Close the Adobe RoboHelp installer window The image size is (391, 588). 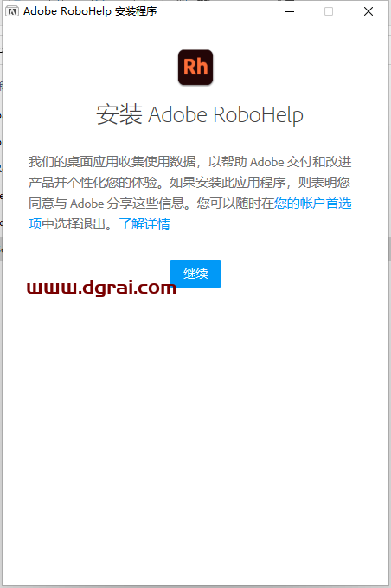[x=369, y=11]
